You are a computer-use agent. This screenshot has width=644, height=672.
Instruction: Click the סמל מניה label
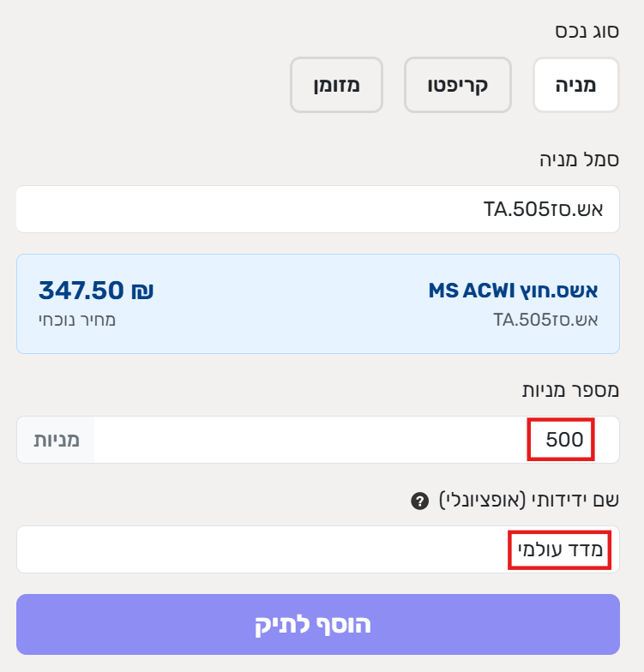(x=579, y=159)
